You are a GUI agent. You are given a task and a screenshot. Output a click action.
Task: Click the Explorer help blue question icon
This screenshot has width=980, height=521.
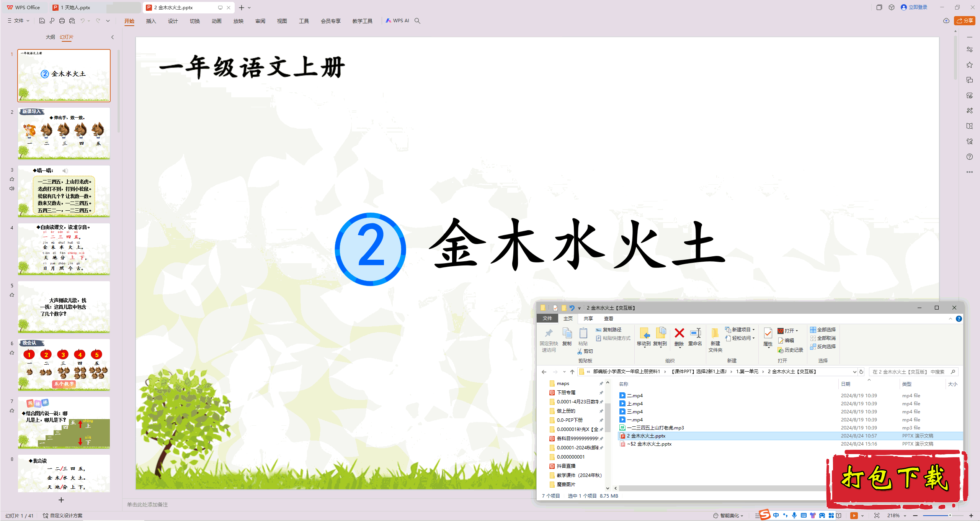pyautogui.click(x=959, y=319)
